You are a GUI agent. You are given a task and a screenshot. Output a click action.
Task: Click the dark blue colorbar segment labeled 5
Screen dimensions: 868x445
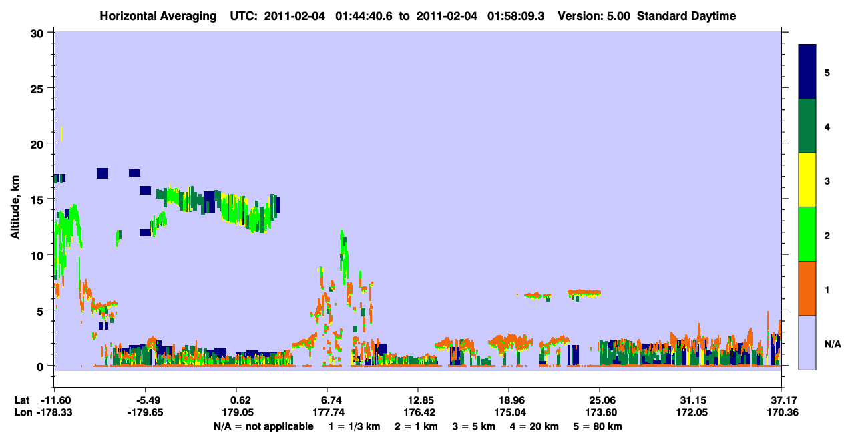click(x=807, y=72)
